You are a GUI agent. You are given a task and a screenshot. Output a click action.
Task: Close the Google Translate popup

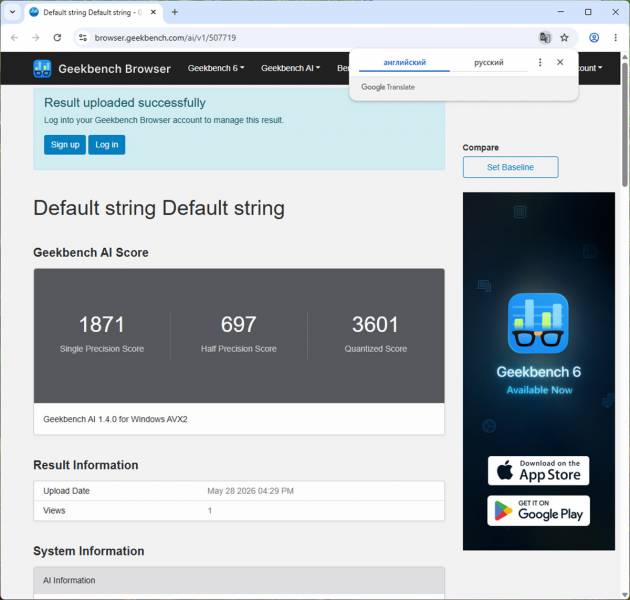point(560,62)
